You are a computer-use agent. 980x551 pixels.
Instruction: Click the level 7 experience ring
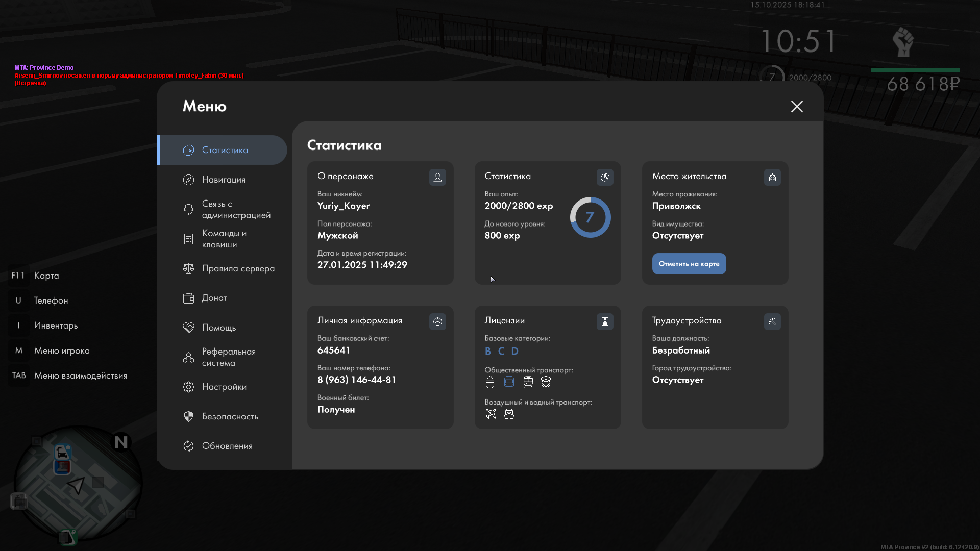[590, 217]
